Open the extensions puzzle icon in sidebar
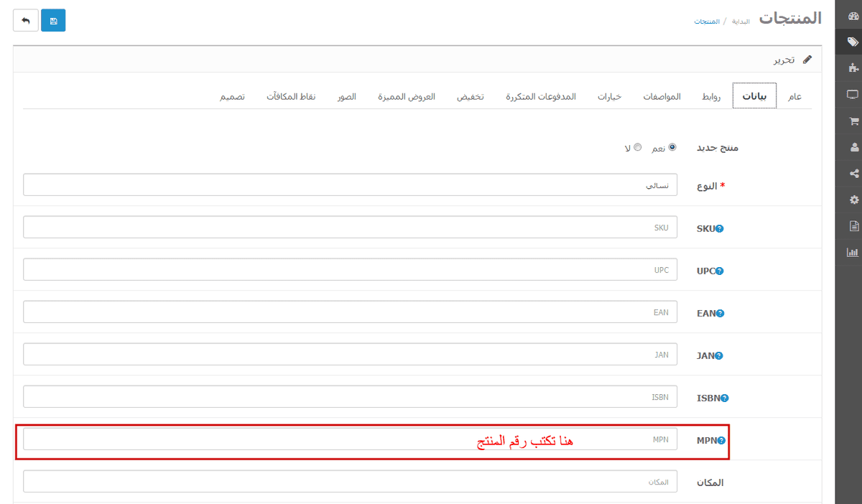The image size is (862, 504). pyautogui.click(x=853, y=68)
